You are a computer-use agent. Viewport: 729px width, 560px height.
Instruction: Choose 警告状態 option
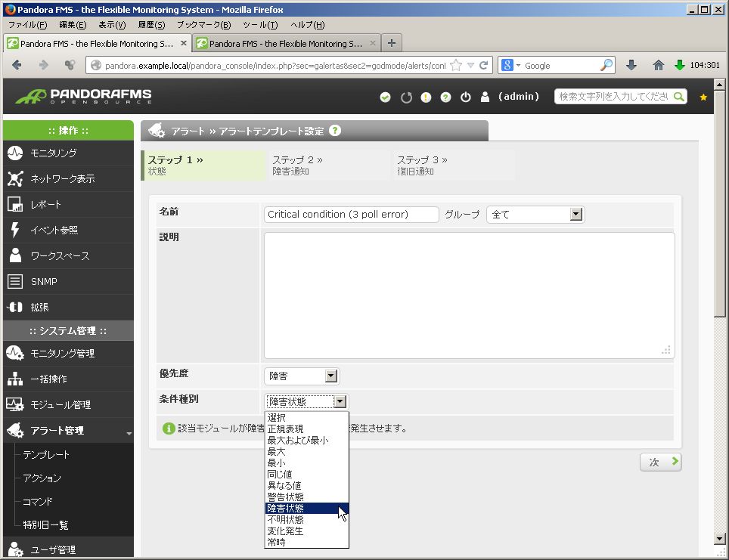point(306,497)
